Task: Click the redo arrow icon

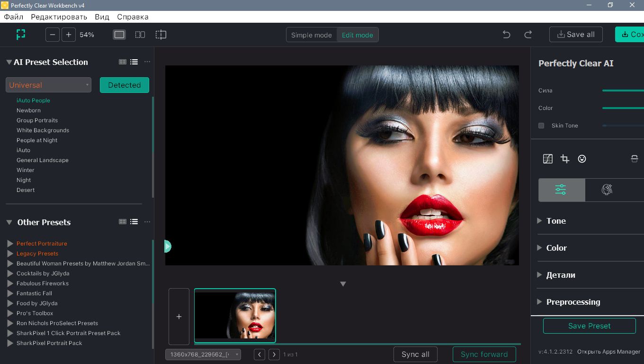Action: click(528, 35)
